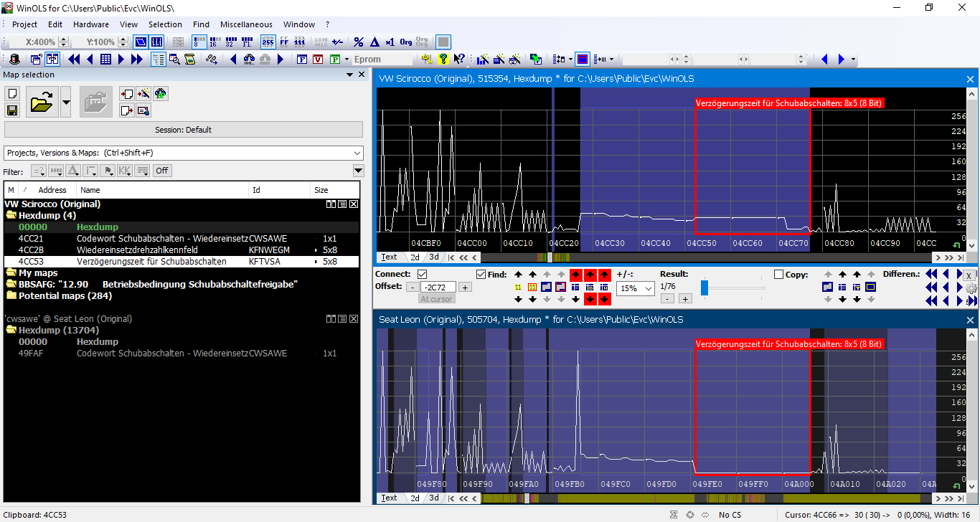Image resolution: width=980 pixels, height=522 pixels.
Task: Click the blue F icon
Action: 303,59
